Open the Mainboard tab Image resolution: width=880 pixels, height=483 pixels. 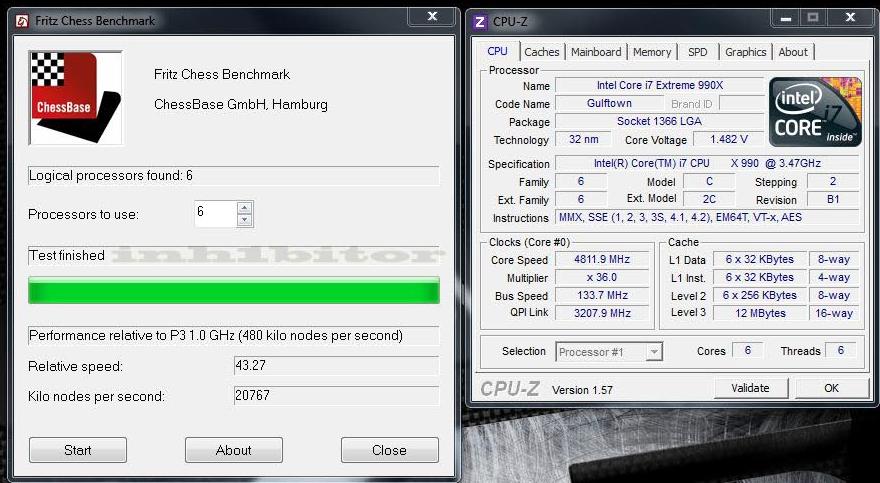click(x=596, y=52)
